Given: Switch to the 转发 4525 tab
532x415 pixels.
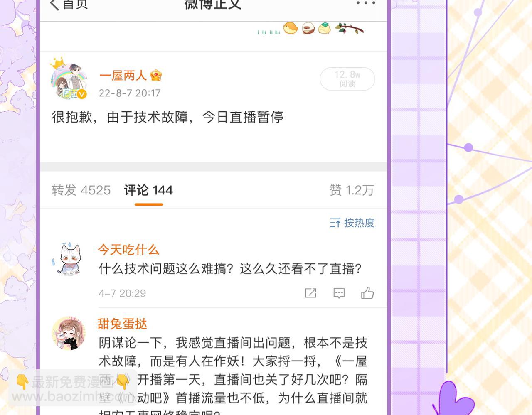Looking at the screenshot, I should pyautogui.click(x=81, y=190).
